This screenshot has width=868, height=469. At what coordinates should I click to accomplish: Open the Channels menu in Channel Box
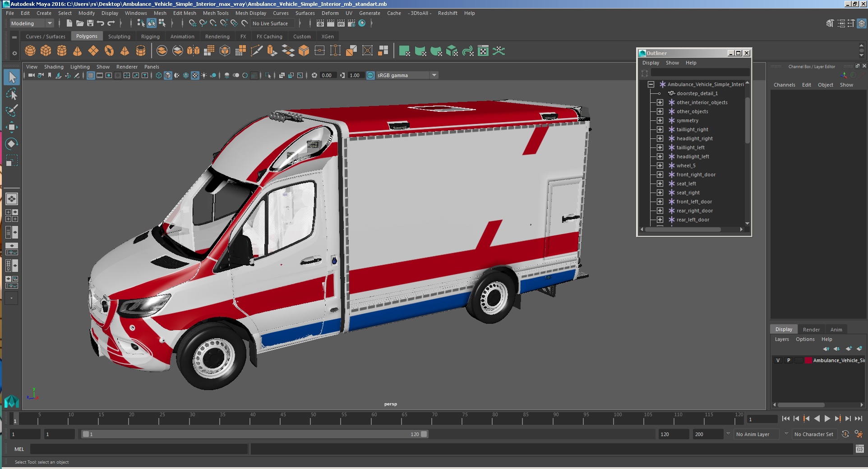tap(784, 85)
